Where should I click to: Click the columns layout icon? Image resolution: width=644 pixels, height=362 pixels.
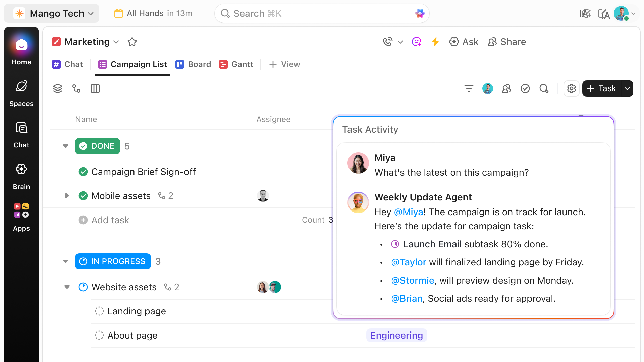pyautogui.click(x=95, y=88)
